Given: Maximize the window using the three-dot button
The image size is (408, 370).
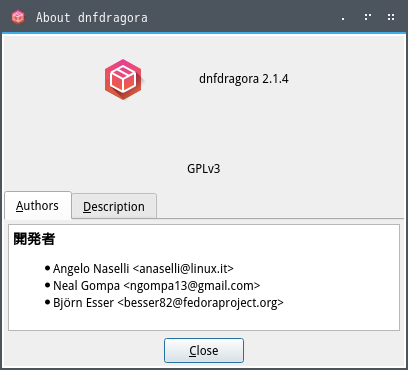Looking at the screenshot, I should click(368, 17).
